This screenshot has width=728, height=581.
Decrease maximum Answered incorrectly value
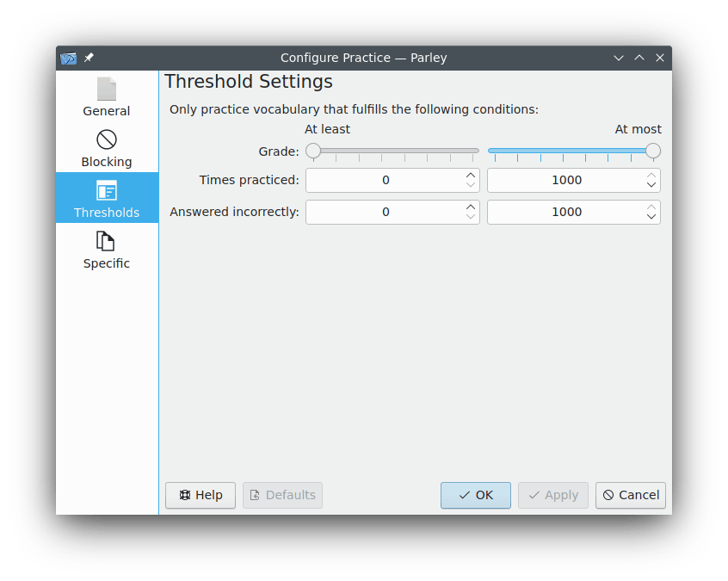(651, 217)
